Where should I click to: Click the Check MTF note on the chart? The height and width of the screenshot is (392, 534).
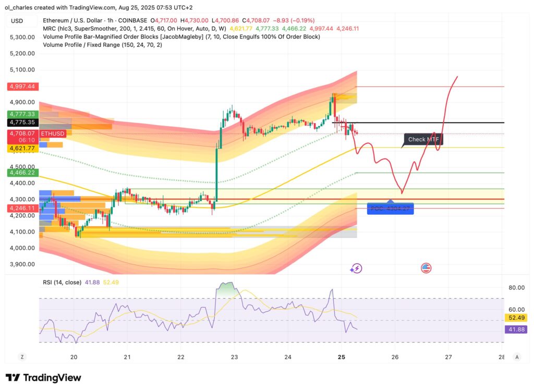(422, 139)
